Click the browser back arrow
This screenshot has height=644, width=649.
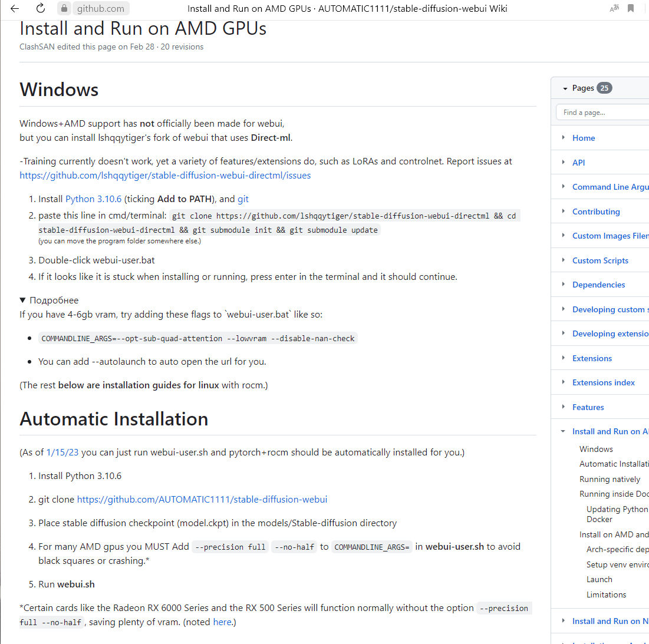(15, 8)
